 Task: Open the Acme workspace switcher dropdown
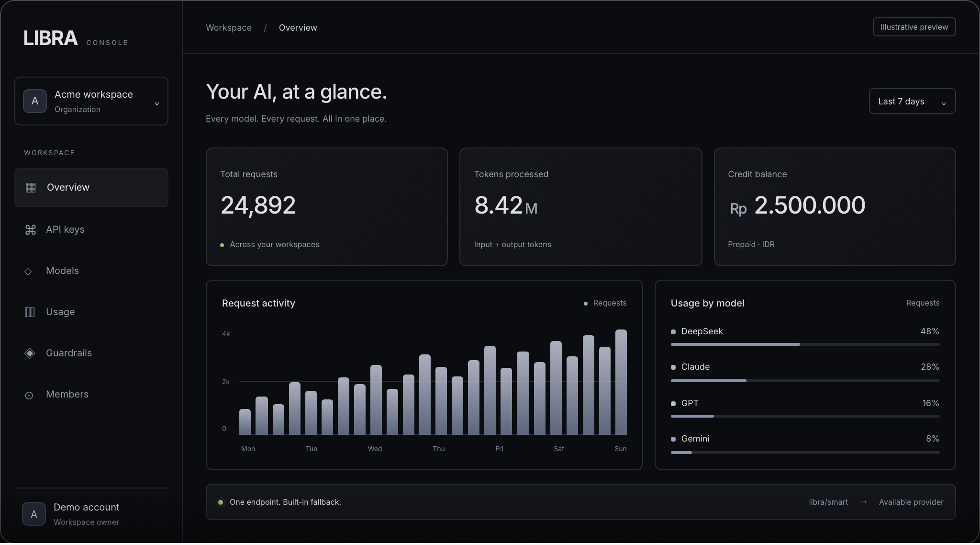91,101
